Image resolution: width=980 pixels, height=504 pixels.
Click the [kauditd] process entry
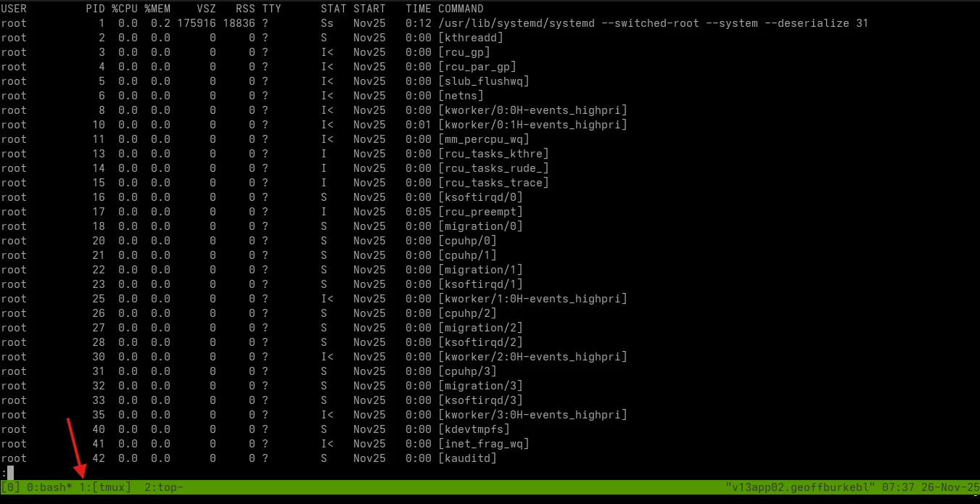[467, 458]
